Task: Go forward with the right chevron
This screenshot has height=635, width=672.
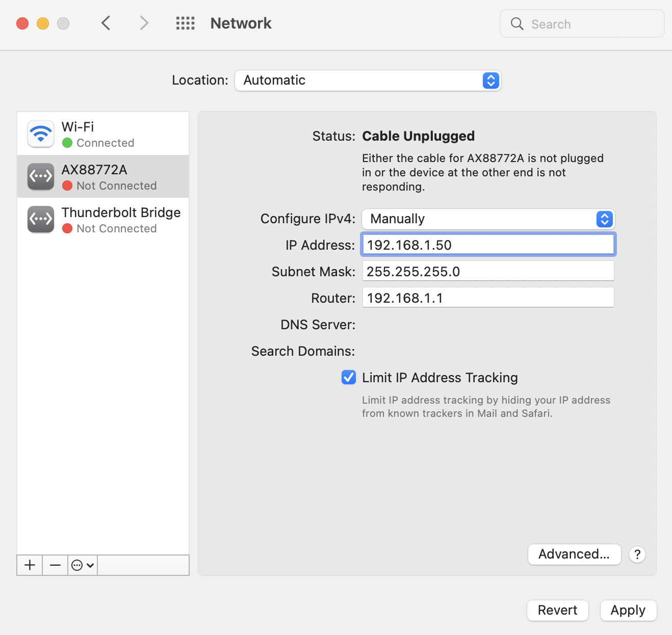Action: (x=144, y=23)
